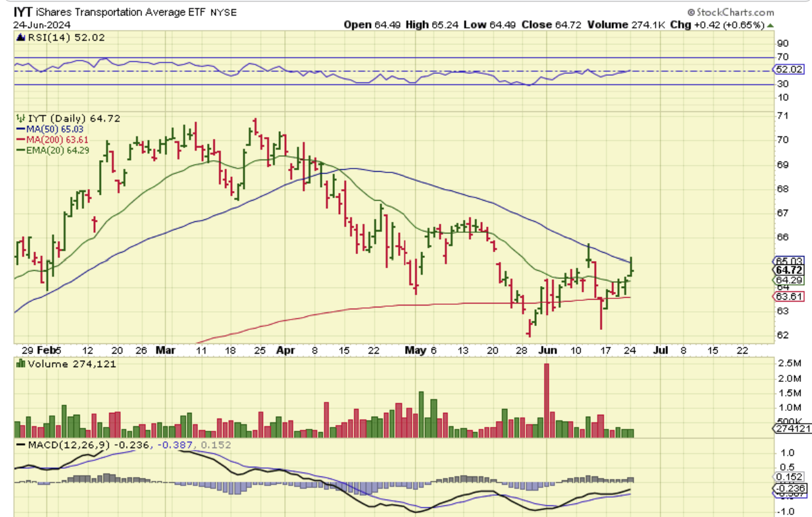Click the tallest red volume bar in June
This screenshot has height=517, width=812.
(546, 401)
